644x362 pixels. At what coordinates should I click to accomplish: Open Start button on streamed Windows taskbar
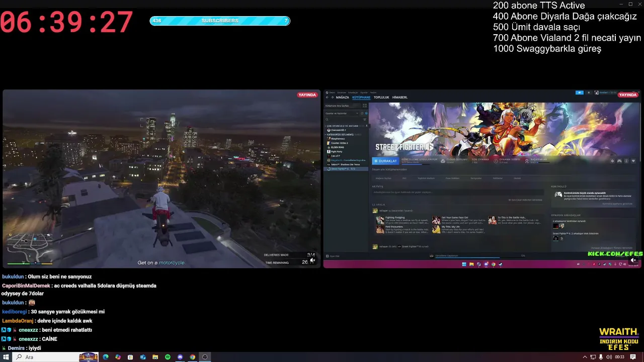[464, 264]
